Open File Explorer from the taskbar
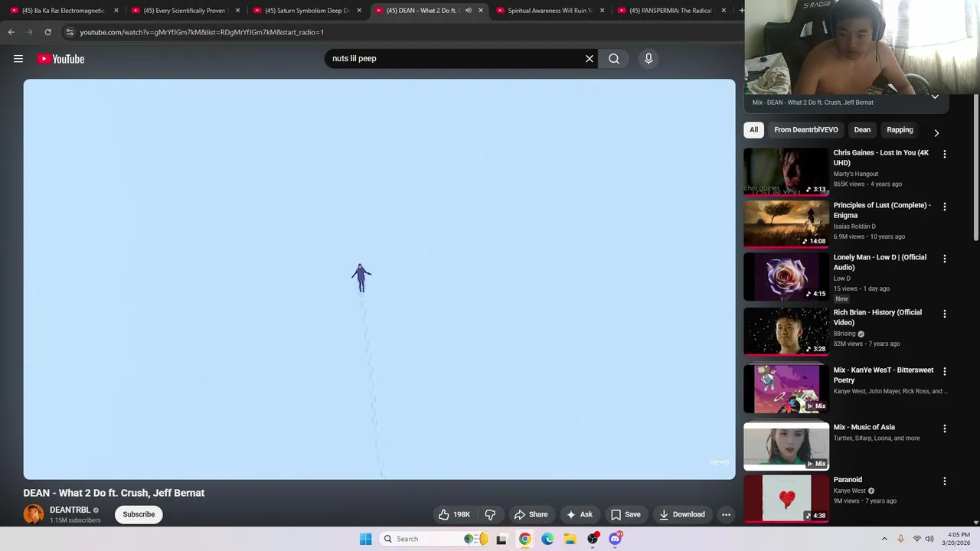The height and width of the screenshot is (551, 980). tap(570, 539)
